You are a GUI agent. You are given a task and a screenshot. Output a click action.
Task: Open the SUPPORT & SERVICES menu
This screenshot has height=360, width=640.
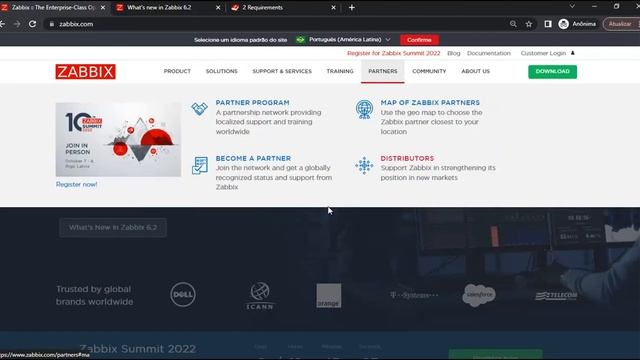pyautogui.click(x=282, y=71)
